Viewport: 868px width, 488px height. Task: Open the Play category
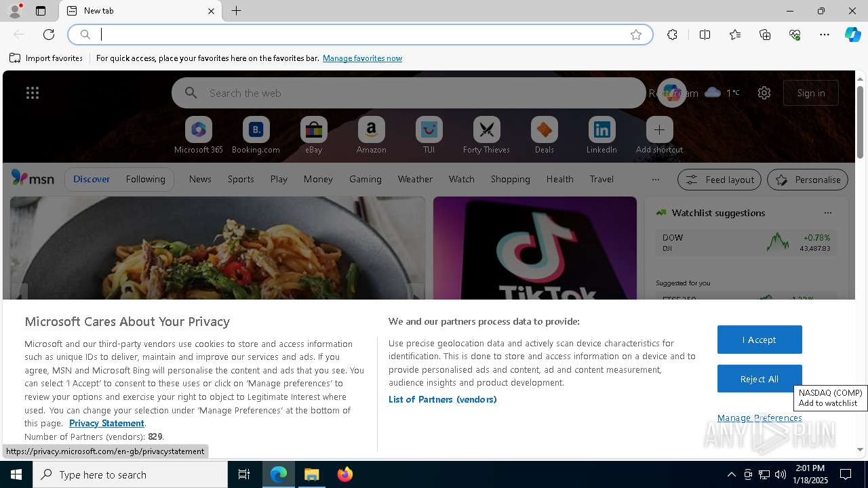[279, 179]
